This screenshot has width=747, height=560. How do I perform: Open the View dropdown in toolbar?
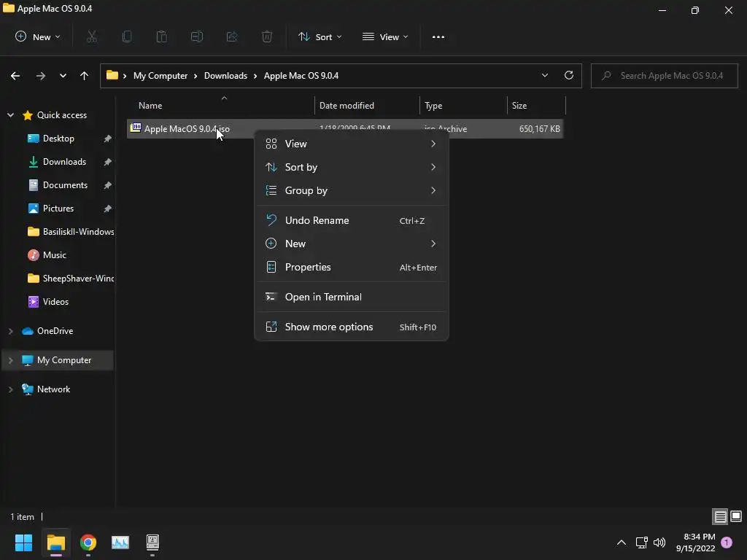point(385,36)
